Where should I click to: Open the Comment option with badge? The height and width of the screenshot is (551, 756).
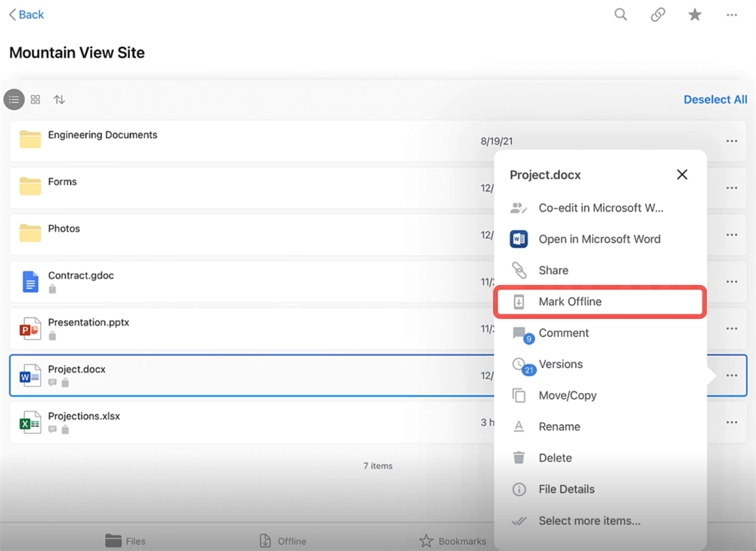(563, 333)
